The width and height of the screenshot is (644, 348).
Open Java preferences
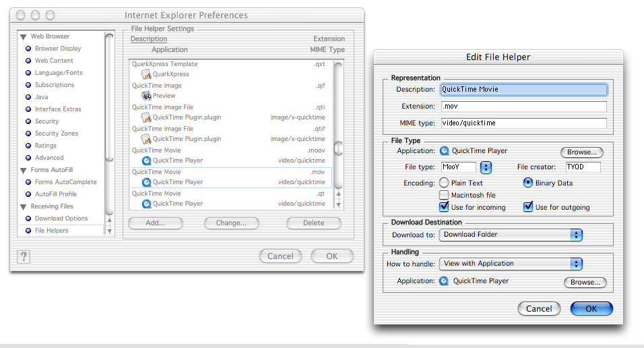tap(41, 97)
